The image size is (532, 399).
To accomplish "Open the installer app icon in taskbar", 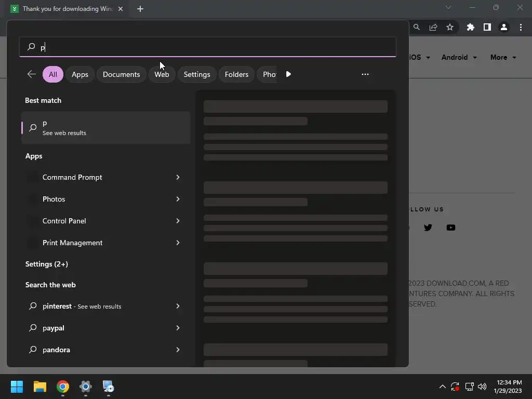I will 108,387.
